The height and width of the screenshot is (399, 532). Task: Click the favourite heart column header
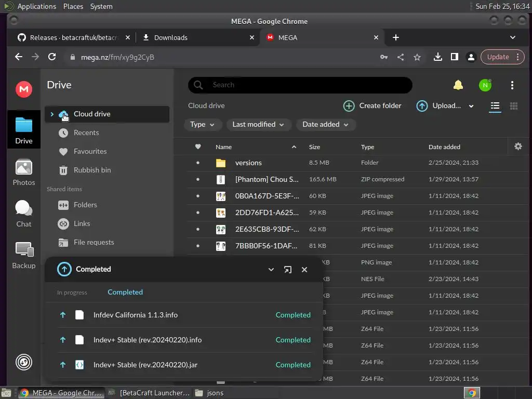pyautogui.click(x=198, y=147)
